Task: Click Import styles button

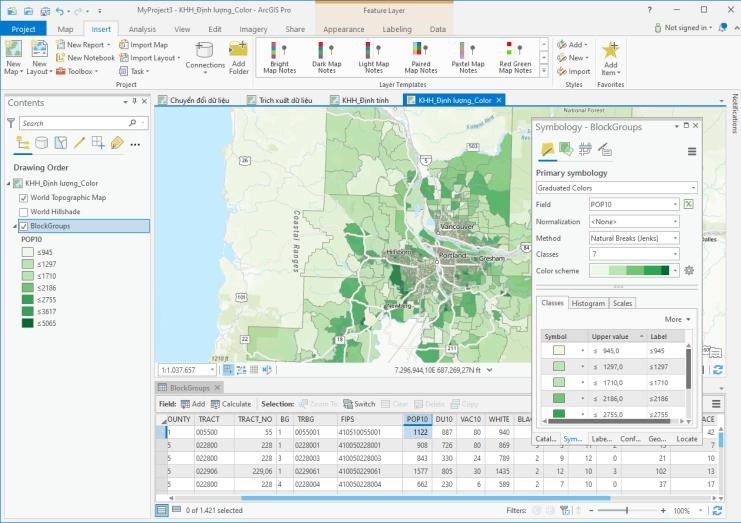Action: (574, 71)
